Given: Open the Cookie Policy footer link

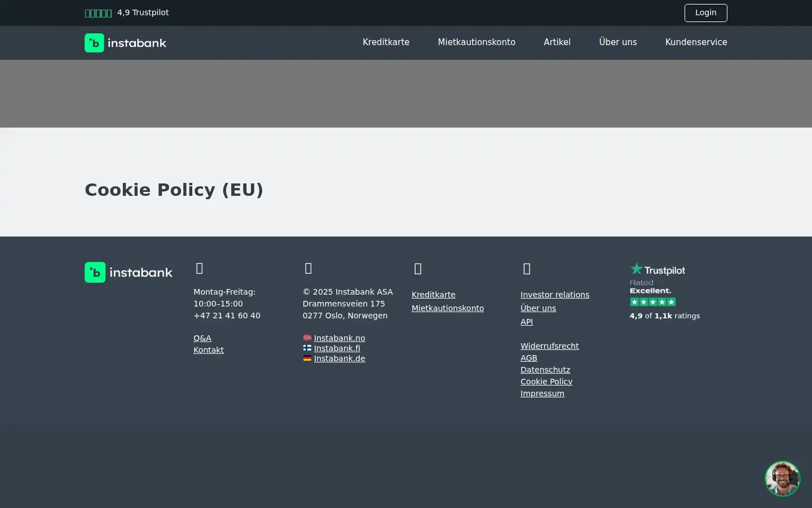Looking at the screenshot, I should coord(546,382).
